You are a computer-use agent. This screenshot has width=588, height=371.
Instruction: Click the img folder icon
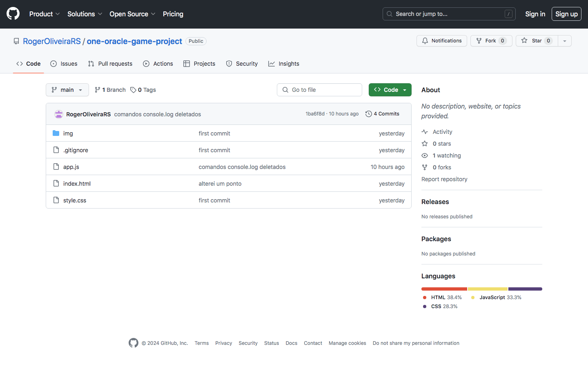click(56, 133)
